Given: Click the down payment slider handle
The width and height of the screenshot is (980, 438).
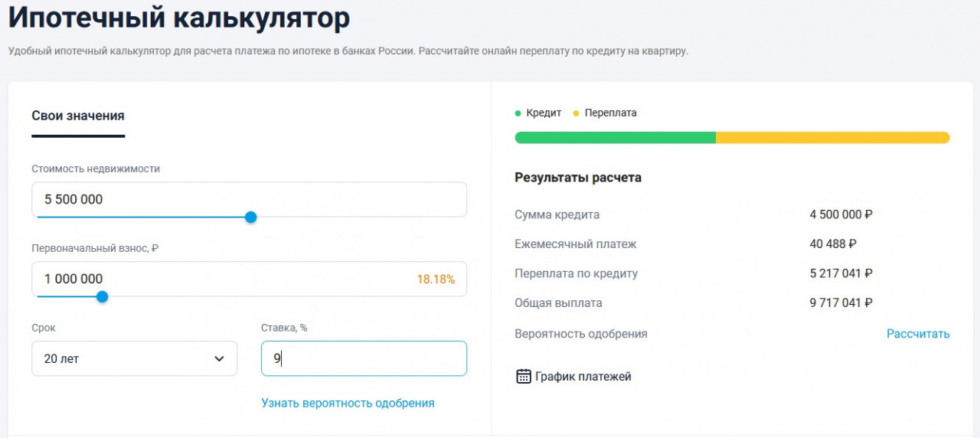Looking at the screenshot, I should [102, 297].
